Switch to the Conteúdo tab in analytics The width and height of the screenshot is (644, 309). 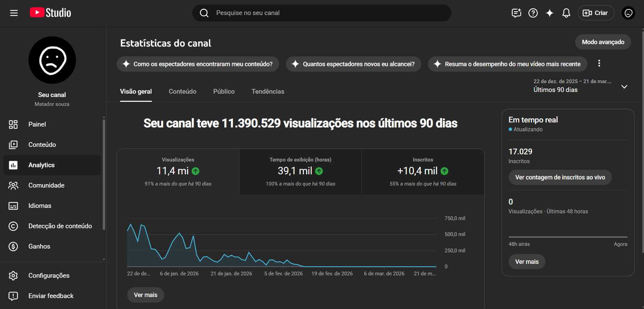(183, 91)
